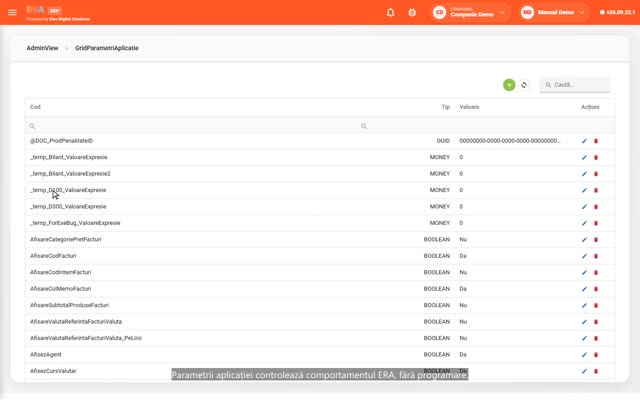
Task: Edit the AfisareColMemoFacturi parameter
Action: tap(584, 289)
